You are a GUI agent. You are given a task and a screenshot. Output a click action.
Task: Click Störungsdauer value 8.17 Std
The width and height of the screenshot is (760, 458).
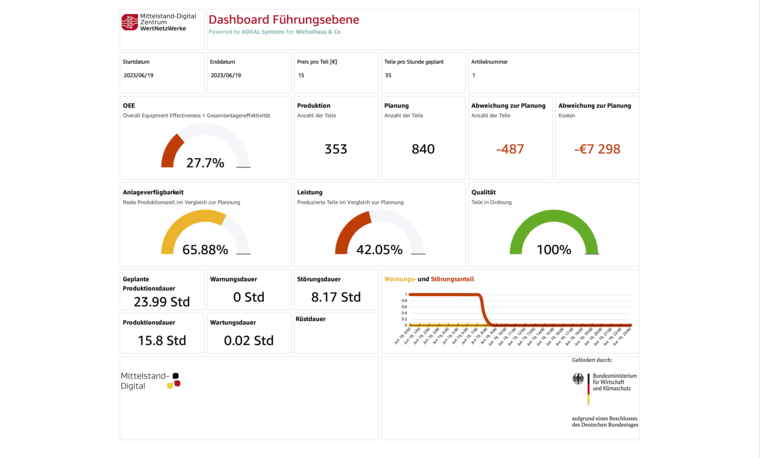(x=336, y=297)
